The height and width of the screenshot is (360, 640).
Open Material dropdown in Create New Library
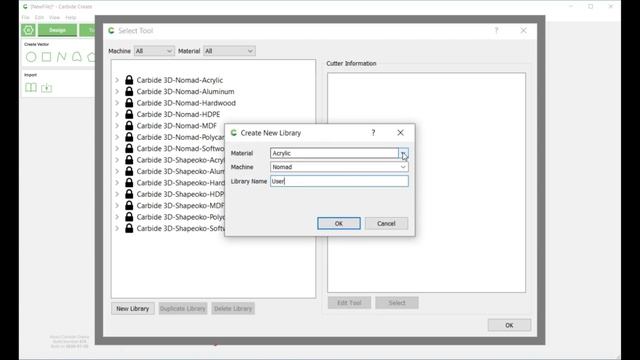click(x=339, y=153)
